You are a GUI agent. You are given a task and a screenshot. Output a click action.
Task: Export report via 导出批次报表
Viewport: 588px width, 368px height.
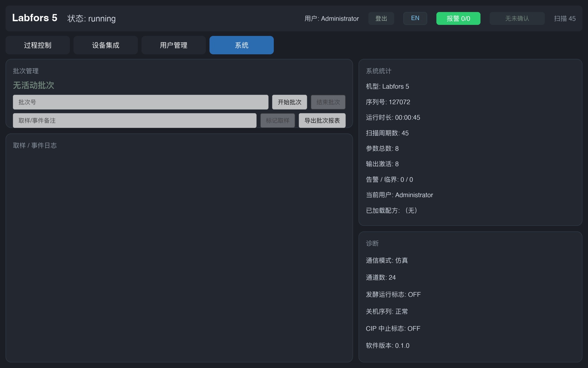pyautogui.click(x=322, y=120)
